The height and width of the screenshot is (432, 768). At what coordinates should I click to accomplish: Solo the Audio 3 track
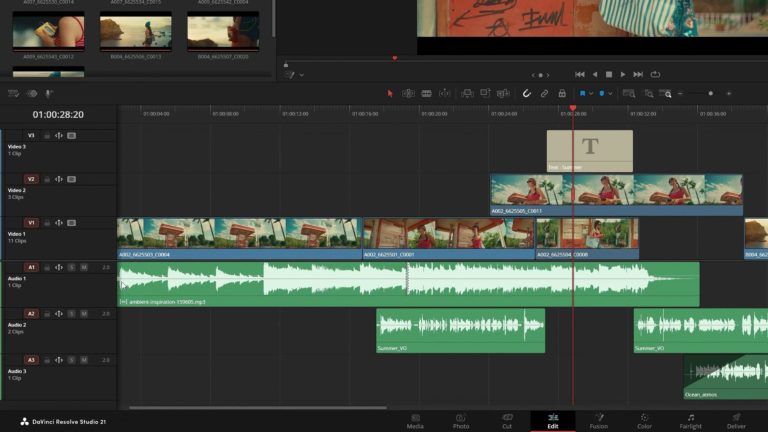point(72,360)
